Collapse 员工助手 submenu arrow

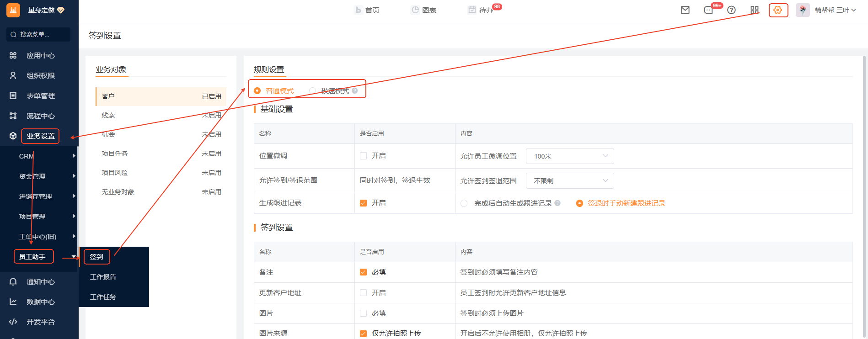(x=74, y=257)
